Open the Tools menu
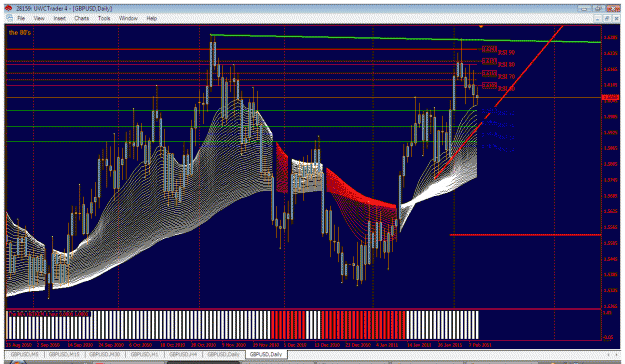 (x=104, y=18)
